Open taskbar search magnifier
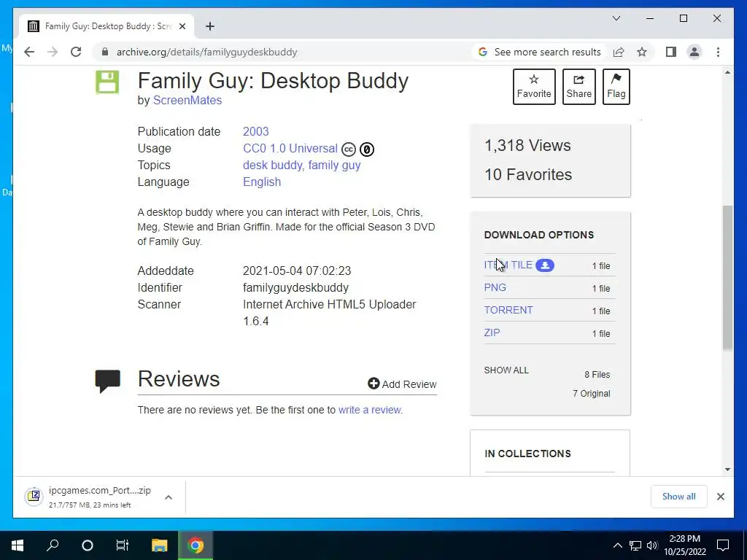The height and width of the screenshot is (560, 747). pos(53,545)
